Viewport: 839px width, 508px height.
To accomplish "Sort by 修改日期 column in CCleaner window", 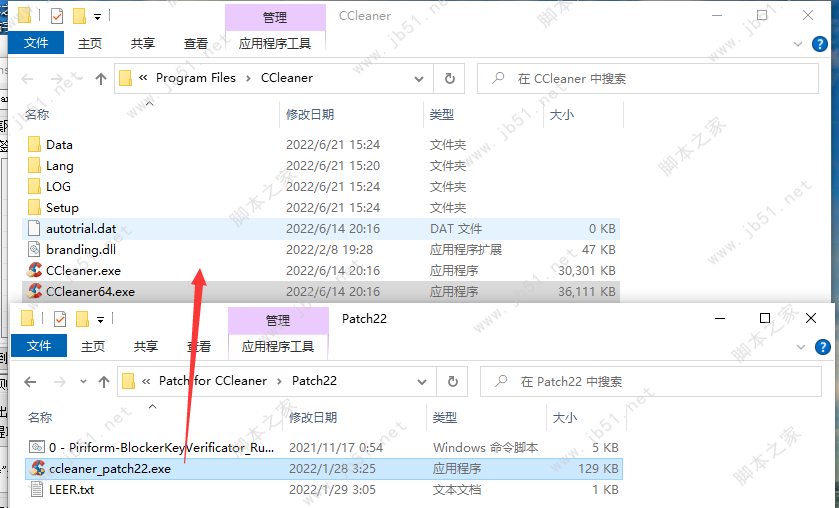I will pyautogui.click(x=310, y=115).
